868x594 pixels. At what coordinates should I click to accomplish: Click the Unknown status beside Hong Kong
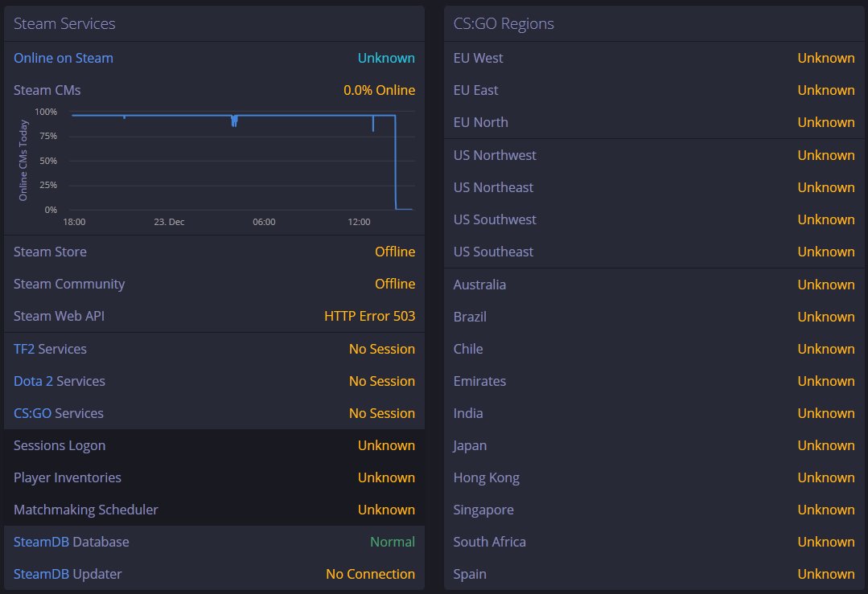pyautogui.click(x=825, y=477)
